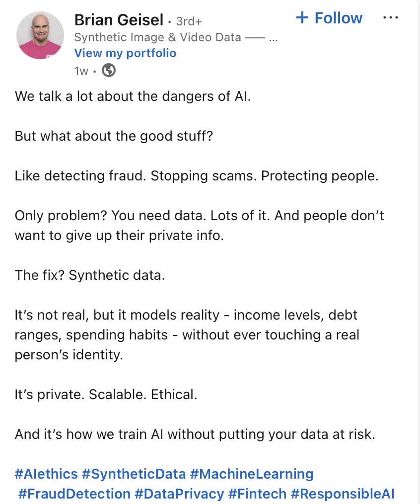
Task: Open the View my portfolio link
Action: 125,53
